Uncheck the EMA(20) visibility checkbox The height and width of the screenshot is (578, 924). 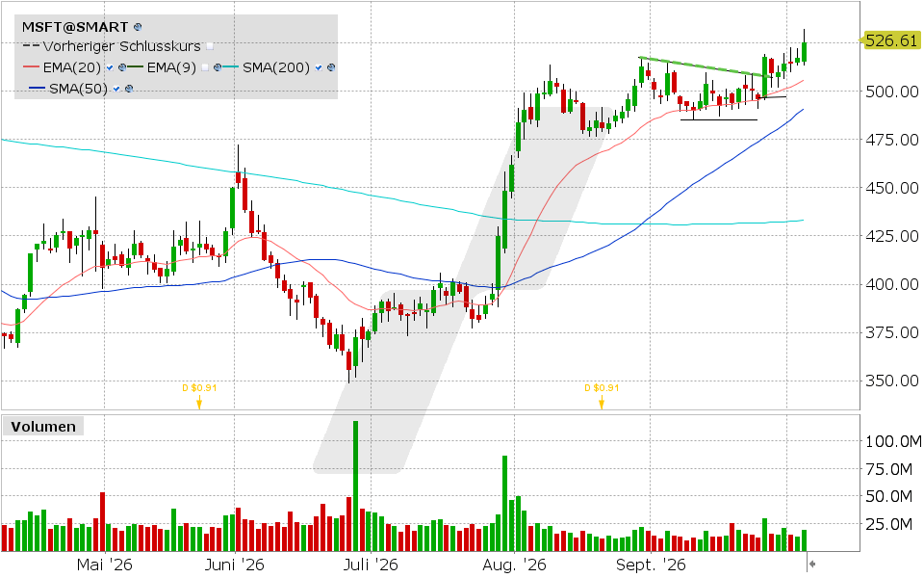110,67
